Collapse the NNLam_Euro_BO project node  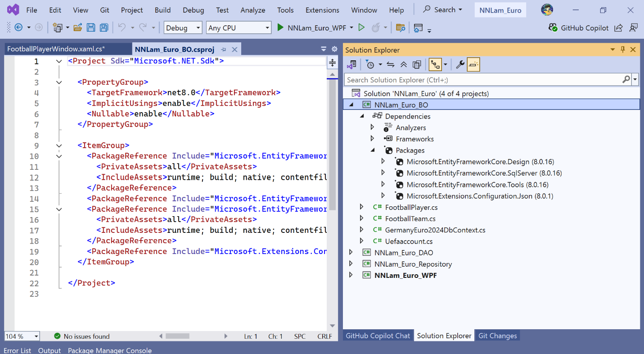(x=351, y=105)
